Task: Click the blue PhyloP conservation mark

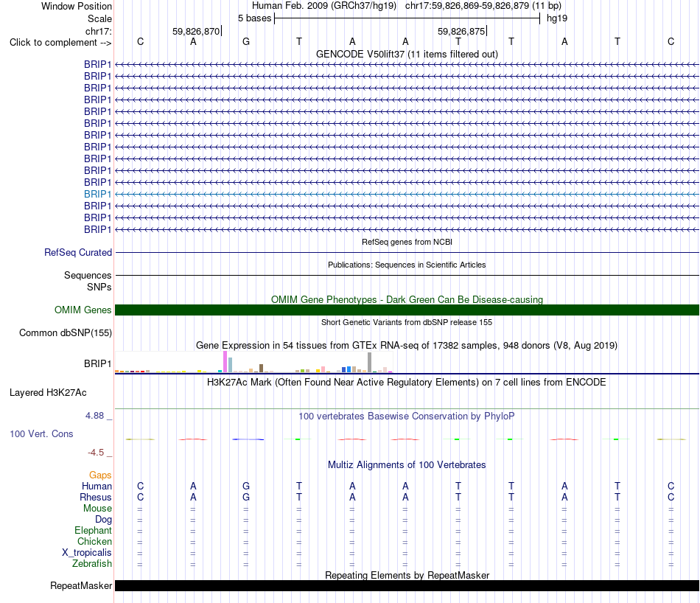Action: [248, 439]
